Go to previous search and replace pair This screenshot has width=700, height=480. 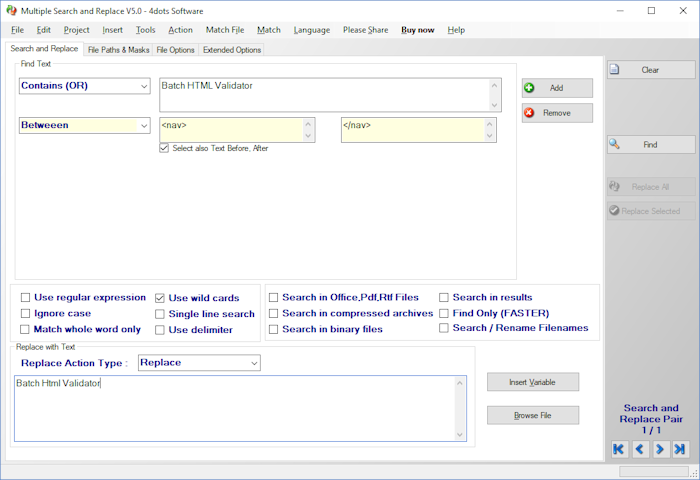[640, 449]
